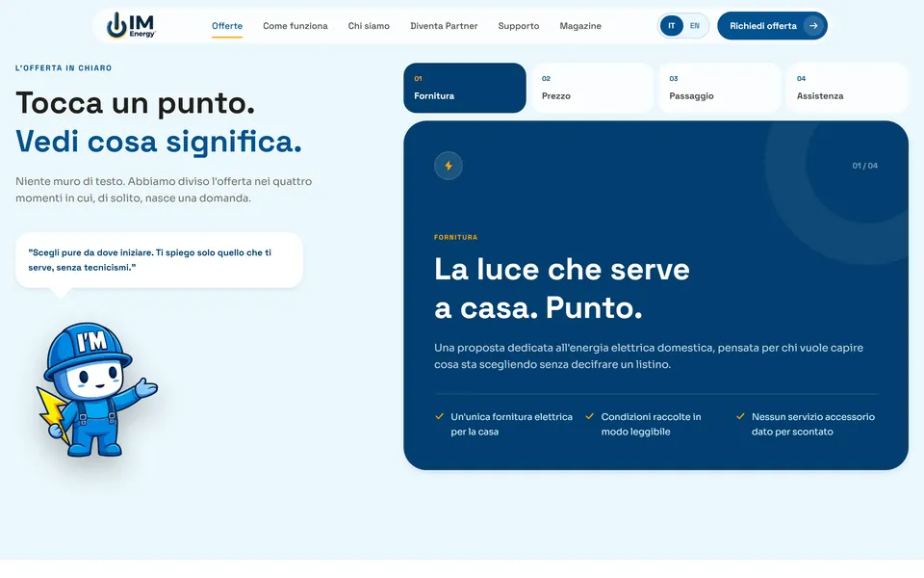Click checkmark beside Nessun servizio accessorio
The image size is (924, 578).
[741, 416]
